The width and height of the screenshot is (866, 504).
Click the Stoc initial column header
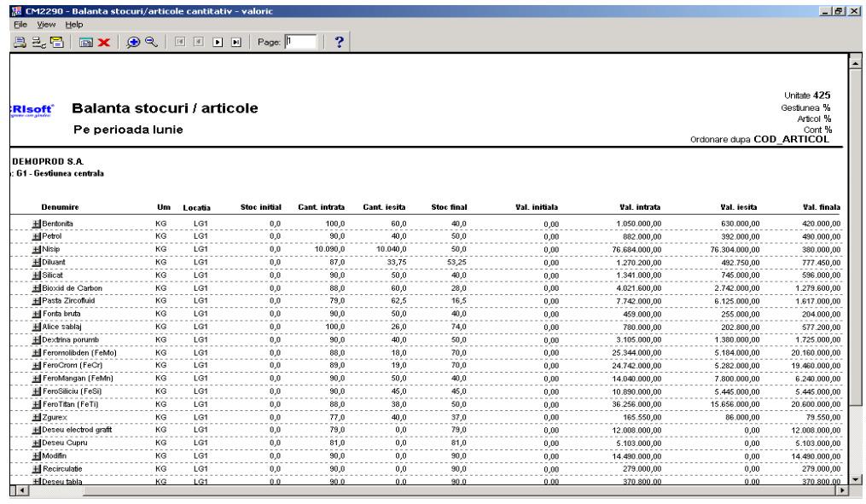[x=261, y=207]
